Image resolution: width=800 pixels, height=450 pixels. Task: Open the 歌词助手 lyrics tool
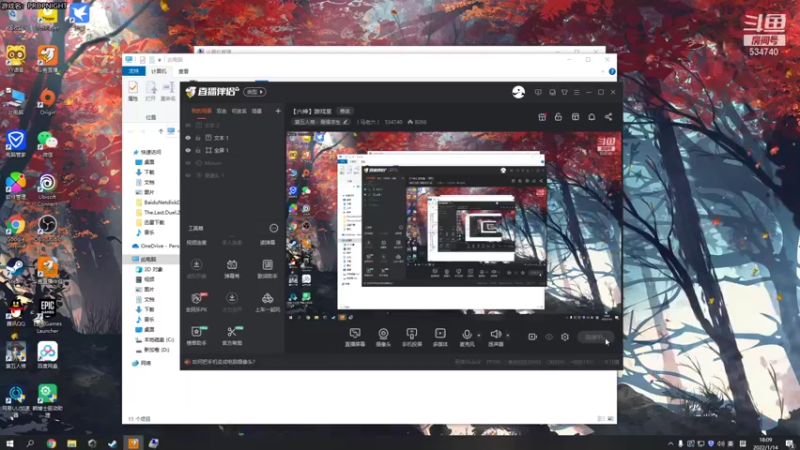point(267,269)
